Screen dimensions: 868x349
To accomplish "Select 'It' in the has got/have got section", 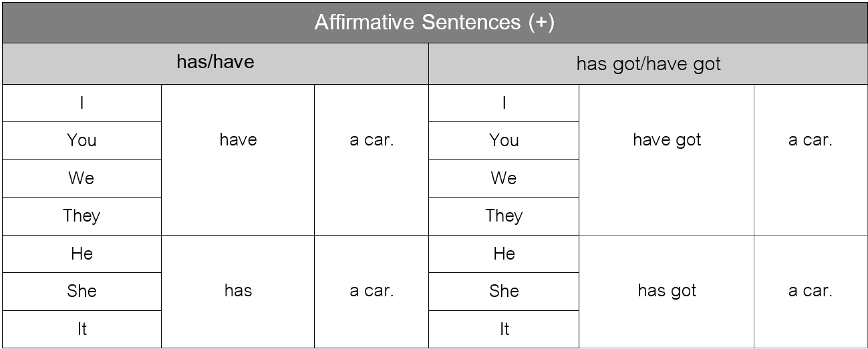I will coord(504,329).
